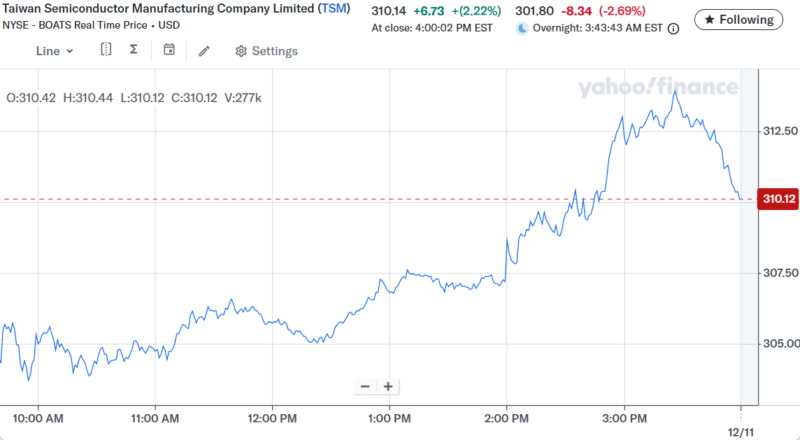Click the 12/11 date marker
The image size is (800, 440).
(742, 428)
